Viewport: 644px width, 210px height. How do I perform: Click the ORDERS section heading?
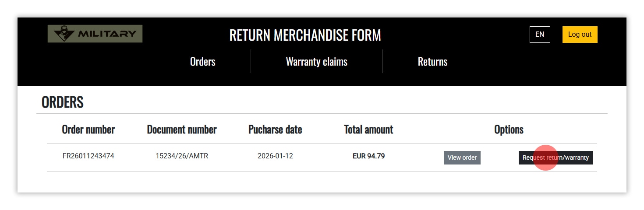(x=62, y=102)
